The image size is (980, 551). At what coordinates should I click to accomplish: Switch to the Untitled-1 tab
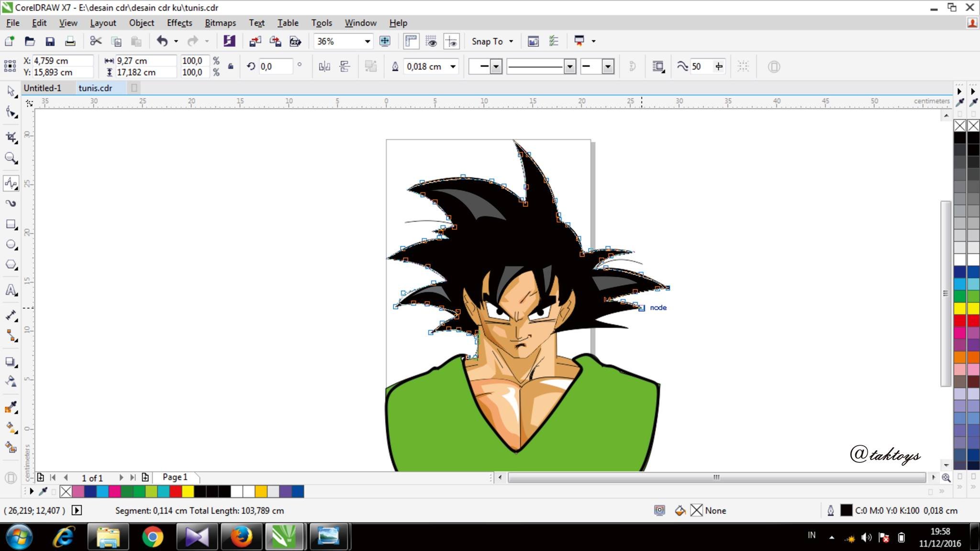coord(43,88)
